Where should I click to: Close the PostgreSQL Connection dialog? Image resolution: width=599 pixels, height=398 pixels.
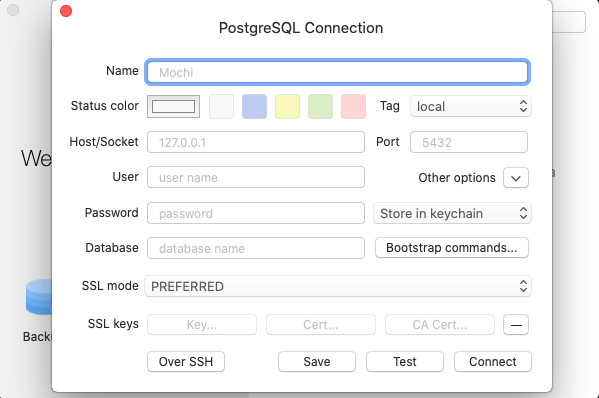tap(66, 11)
